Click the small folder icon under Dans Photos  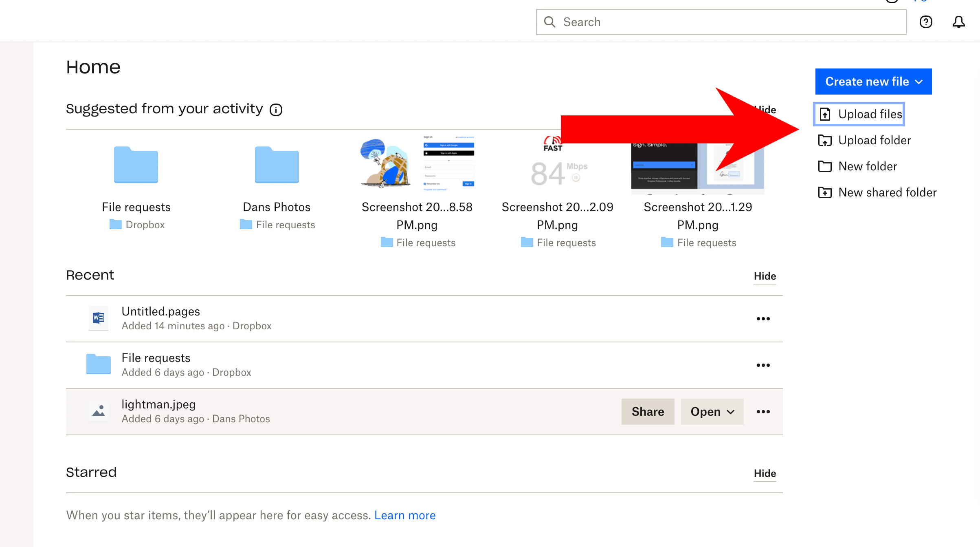tap(246, 225)
